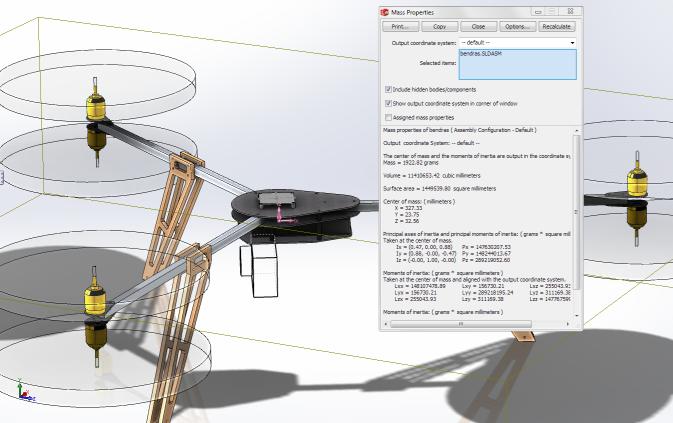The height and width of the screenshot is (423, 673).
Task: Click the SolidWorks icon in dialog title bar
Action: tap(386, 11)
